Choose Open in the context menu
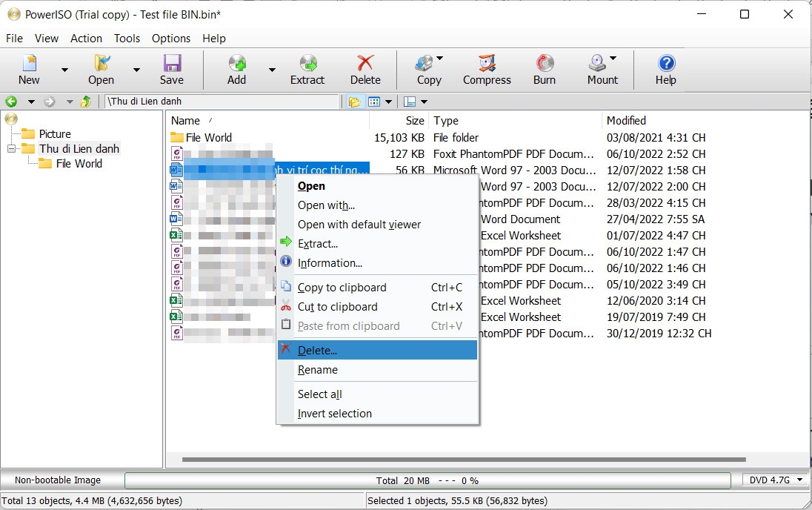Screen dimensions: 812x510 tap(377, 186)
